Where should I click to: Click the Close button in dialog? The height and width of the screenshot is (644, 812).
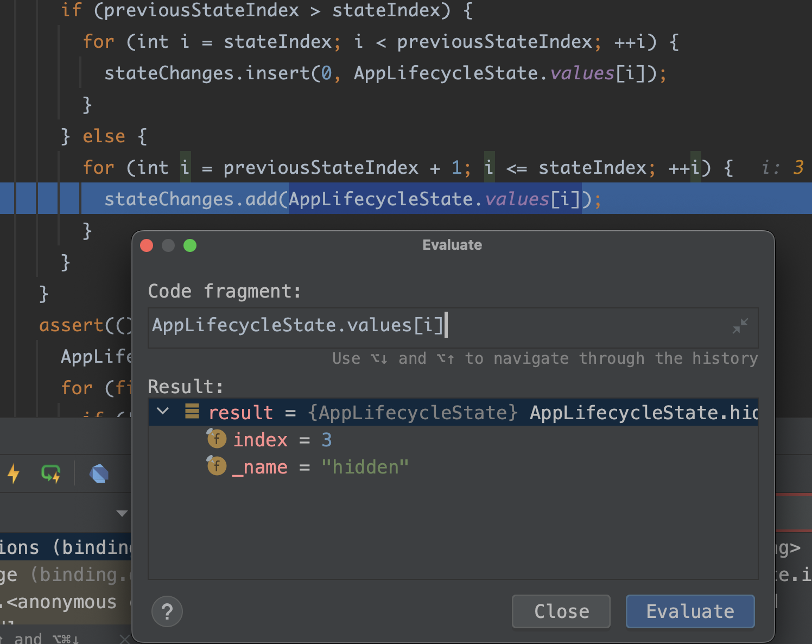[561, 611]
